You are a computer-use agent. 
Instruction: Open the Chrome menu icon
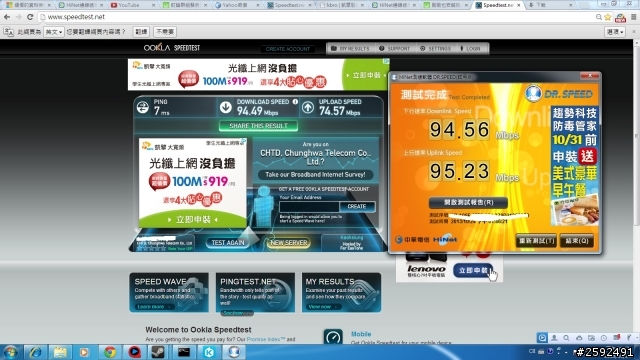click(633, 17)
